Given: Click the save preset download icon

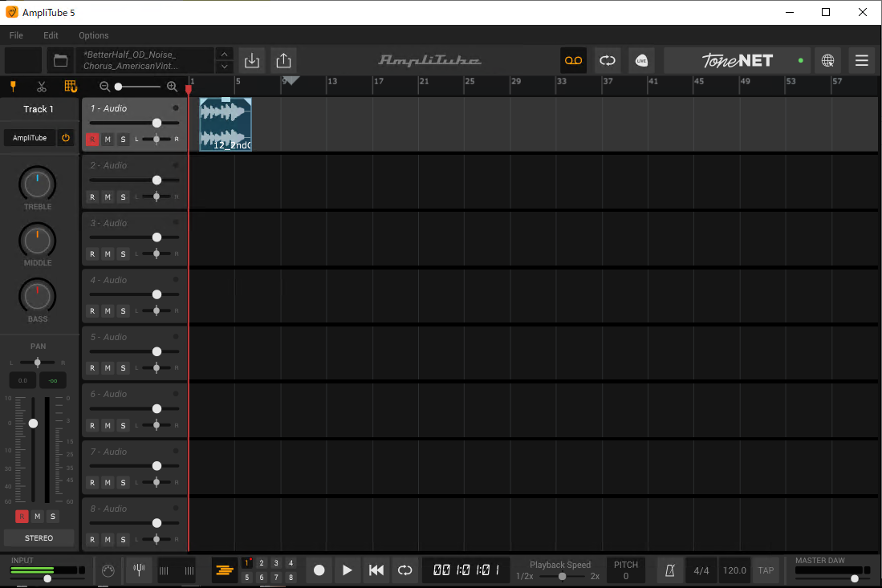Looking at the screenshot, I should (252, 60).
